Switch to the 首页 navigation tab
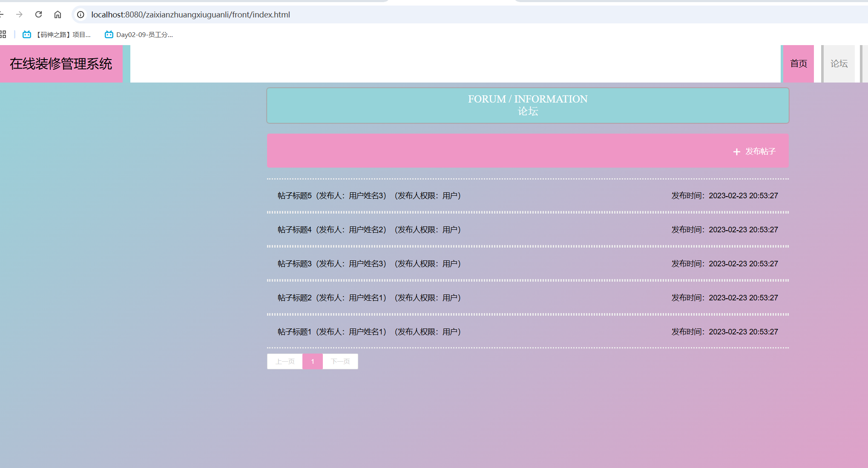The image size is (868, 468). tap(798, 64)
